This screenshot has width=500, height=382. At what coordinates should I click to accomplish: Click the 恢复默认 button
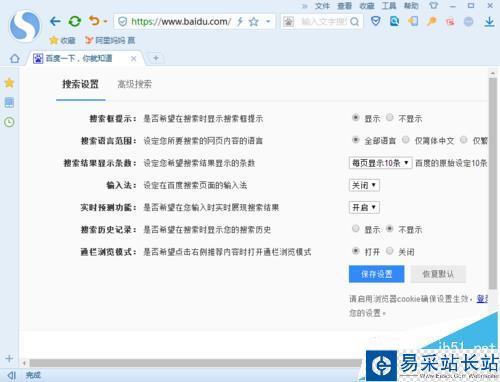tap(438, 274)
